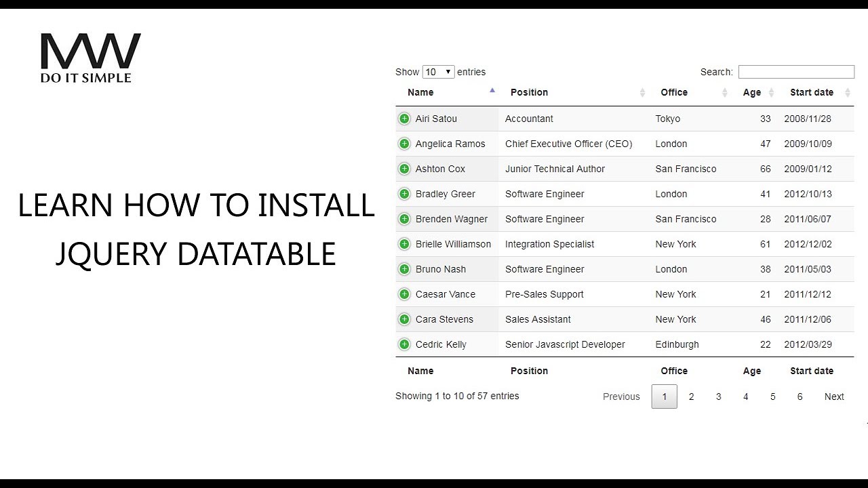Jump to pagination page 5
Screen dimensions: 868x488
click(x=773, y=396)
